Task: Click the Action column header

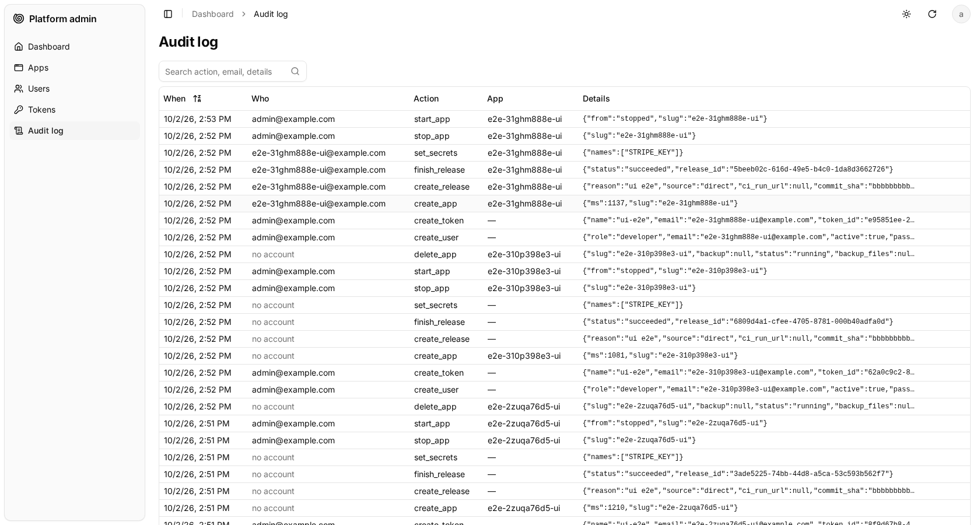Action: pyautogui.click(x=426, y=99)
